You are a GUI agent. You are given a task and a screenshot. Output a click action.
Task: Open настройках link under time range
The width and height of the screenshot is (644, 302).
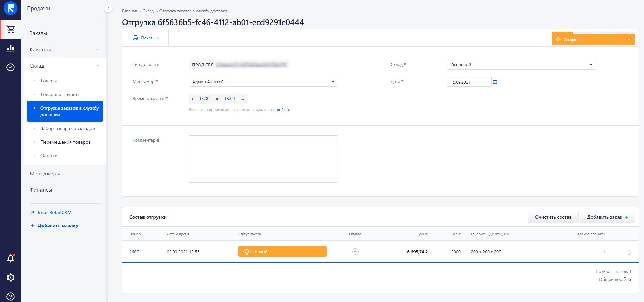(279, 110)
